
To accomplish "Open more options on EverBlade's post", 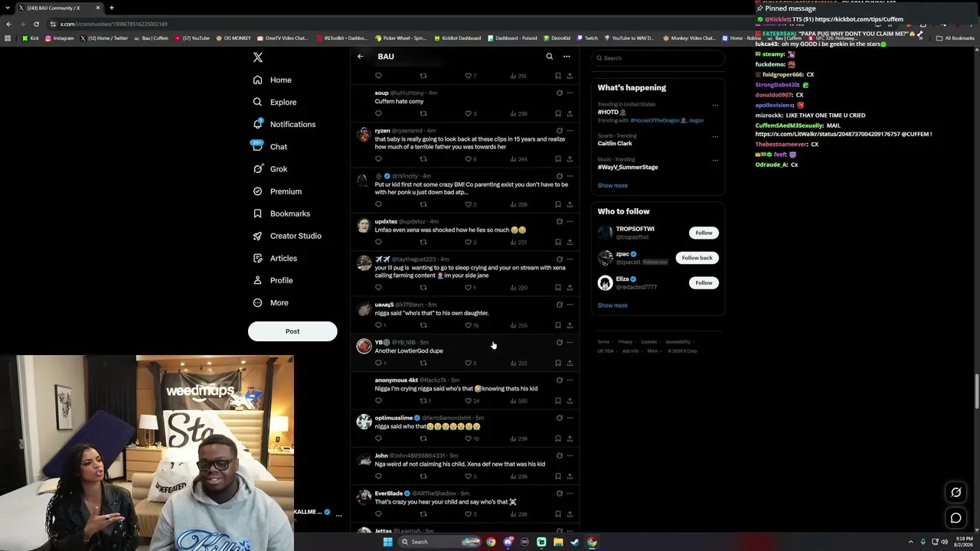I will pyautogui.click(x=570, y=494).
